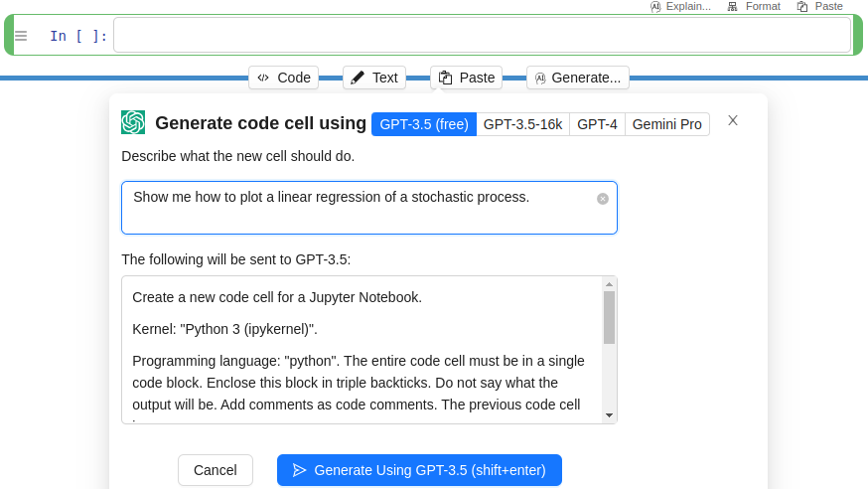Image resolution: width=868 pixels, height=489 pixels.
Task: Click Generate Using GPT-3.5 button
Action: coord(419,470)
